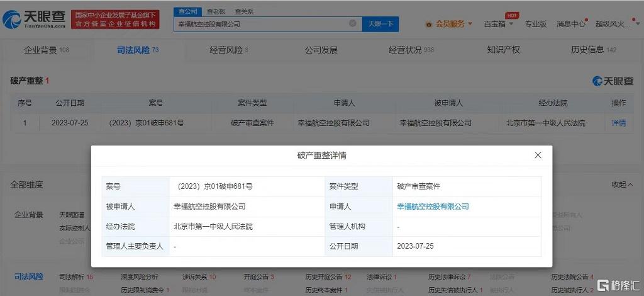
Task: Click the 被申请人 column header
Action: (448, 103)
